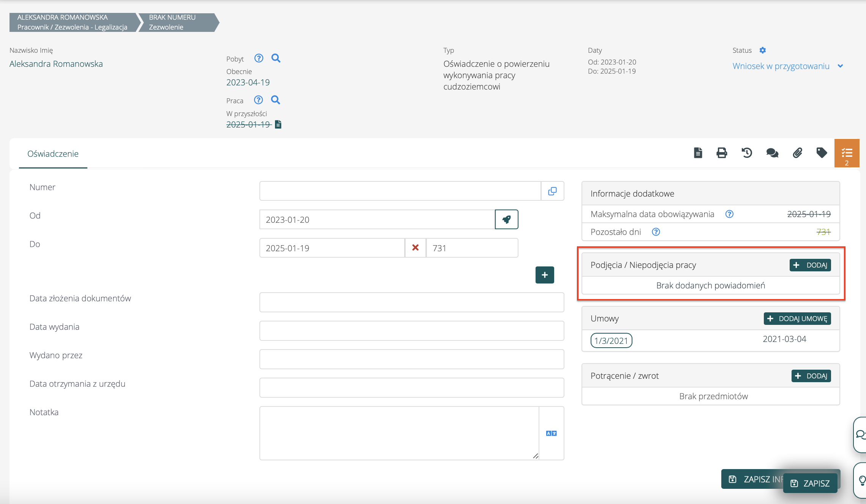
Task: Open the comments chat bubble icon
Action: click(772, 153)
